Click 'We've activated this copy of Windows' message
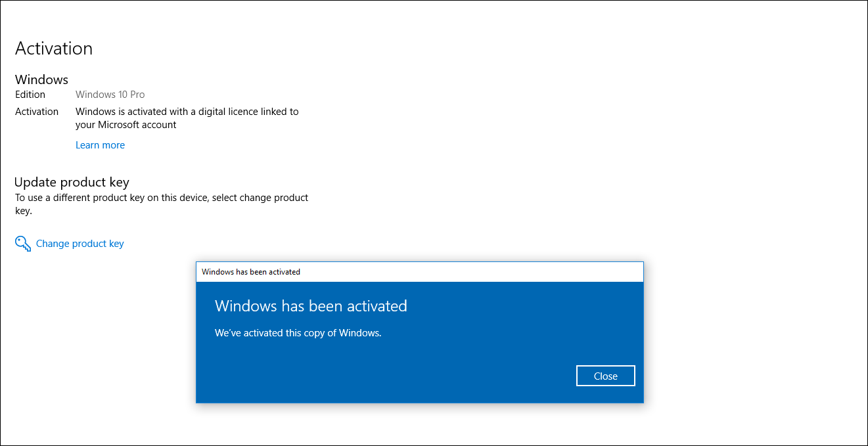The image size is (868, 446). pyautogui.click(x=298, y=333)
